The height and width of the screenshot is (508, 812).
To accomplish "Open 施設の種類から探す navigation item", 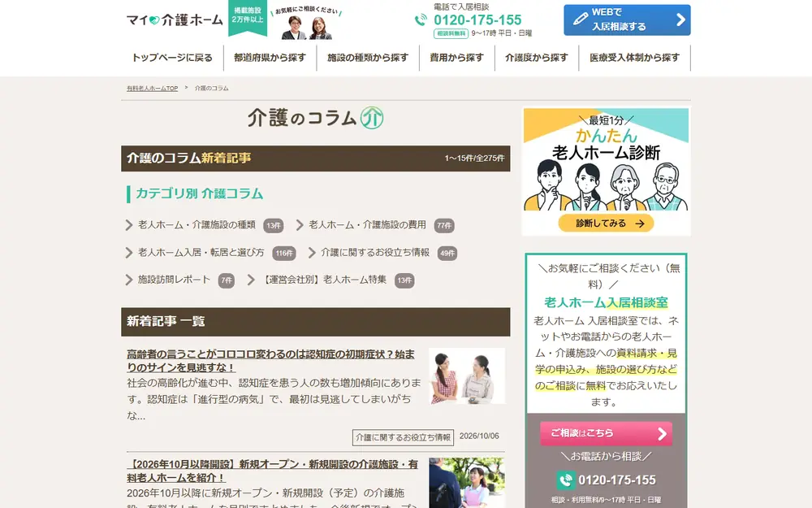I will [x=368, y=58].
